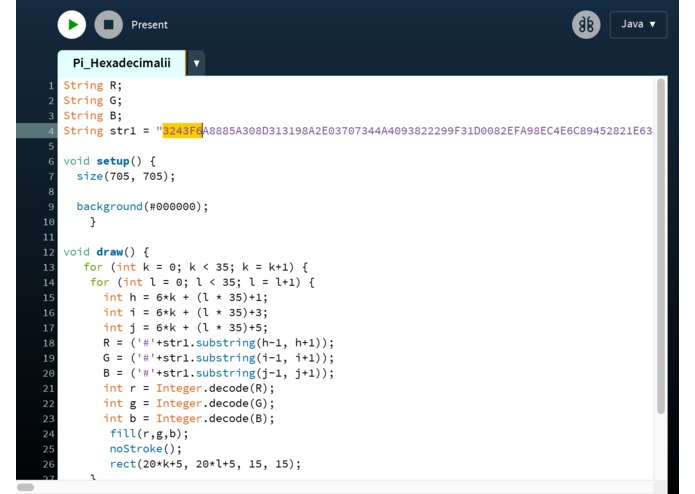Click 'String B;' on line 3
695x494 pixels.
tap(92, 116)
